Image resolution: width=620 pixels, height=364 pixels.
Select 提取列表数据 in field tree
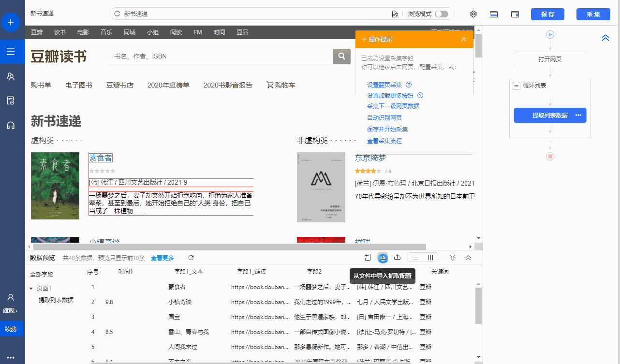coord(56,300)
